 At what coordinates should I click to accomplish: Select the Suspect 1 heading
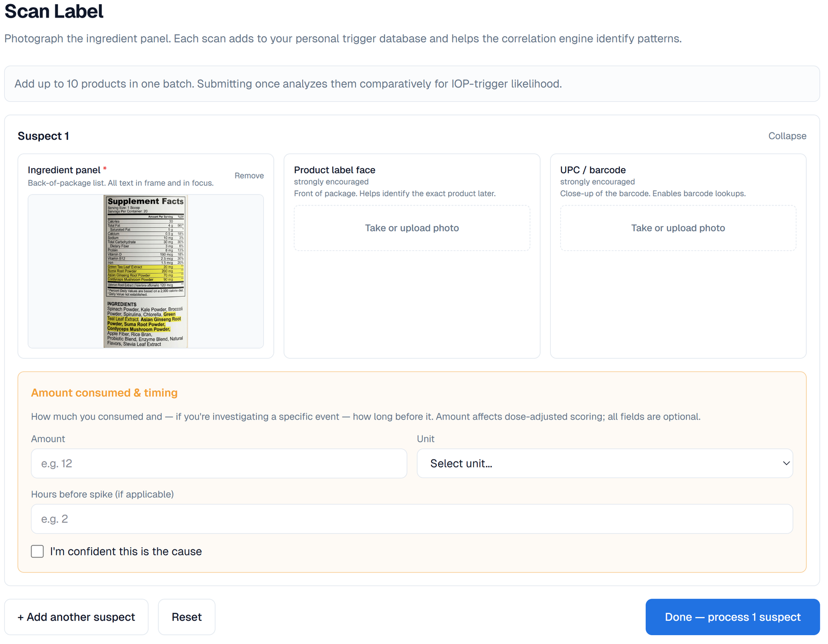point(43,136)
